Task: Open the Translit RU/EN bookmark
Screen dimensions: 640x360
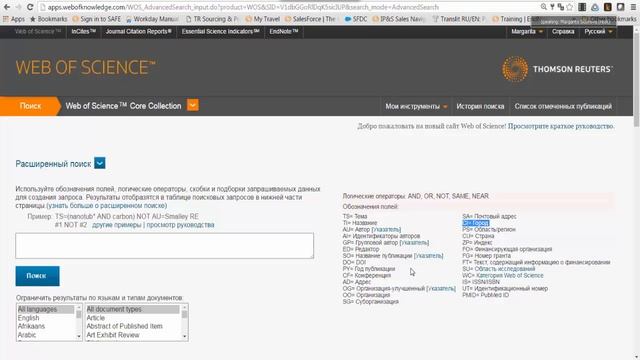Action: pos(459,19)
